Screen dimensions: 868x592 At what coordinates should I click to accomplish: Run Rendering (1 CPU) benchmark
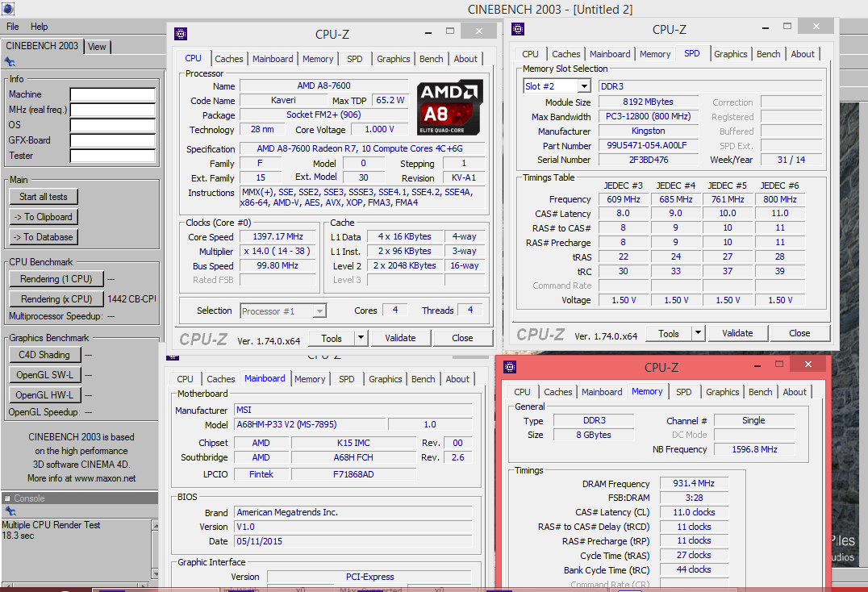tap(56, 279)
